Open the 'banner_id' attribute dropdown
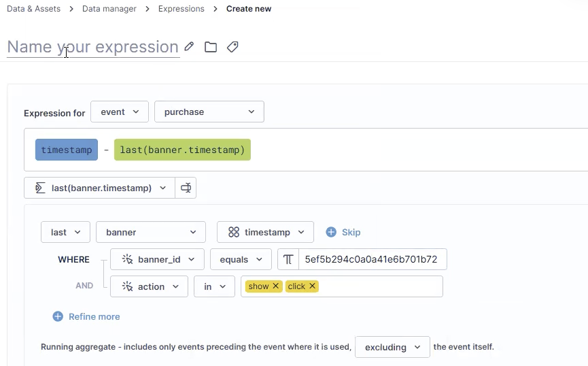Screen dimensions: 588x366 (157, 259)
